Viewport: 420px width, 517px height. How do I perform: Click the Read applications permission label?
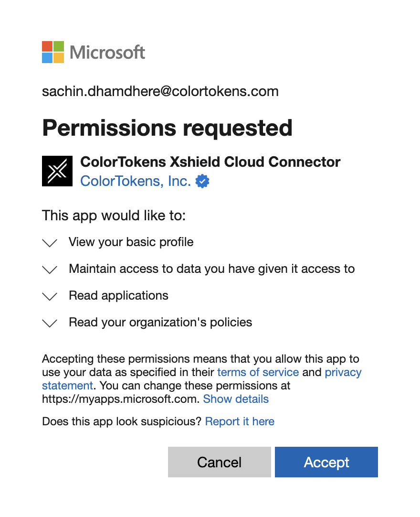pos(118,295)
